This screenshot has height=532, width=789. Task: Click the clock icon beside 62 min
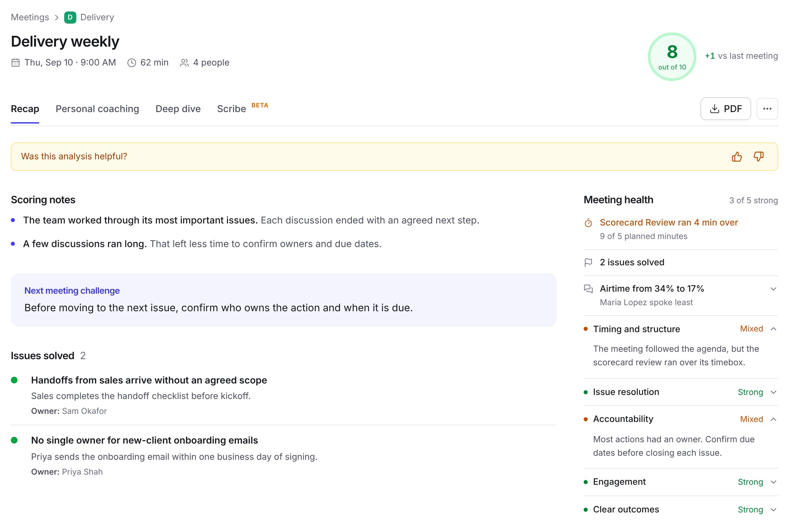coord(132,63)
